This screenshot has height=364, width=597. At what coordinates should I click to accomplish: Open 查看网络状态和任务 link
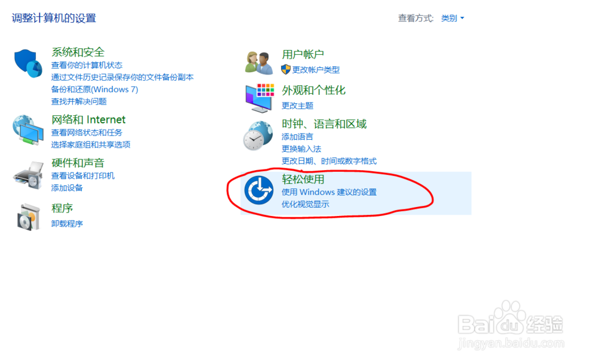[87, 132]
